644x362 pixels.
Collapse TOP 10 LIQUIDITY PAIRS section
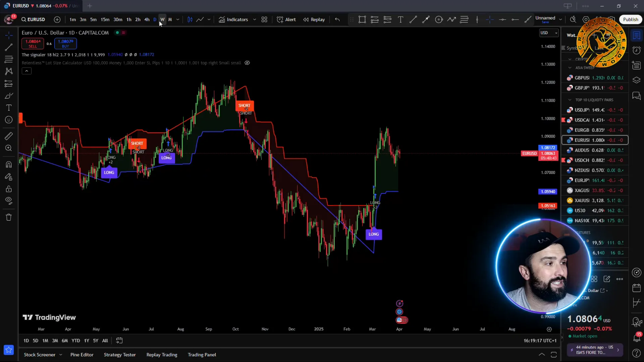570,100
